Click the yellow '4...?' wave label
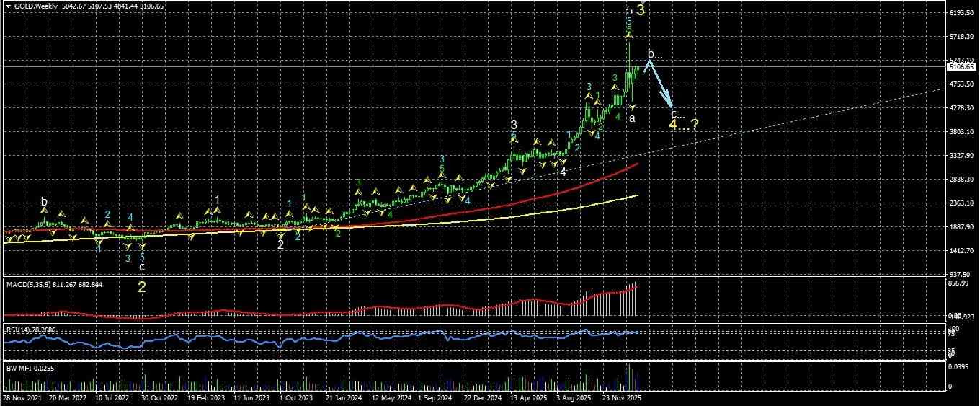Viewport: 980px width, 406px height. 683,125
